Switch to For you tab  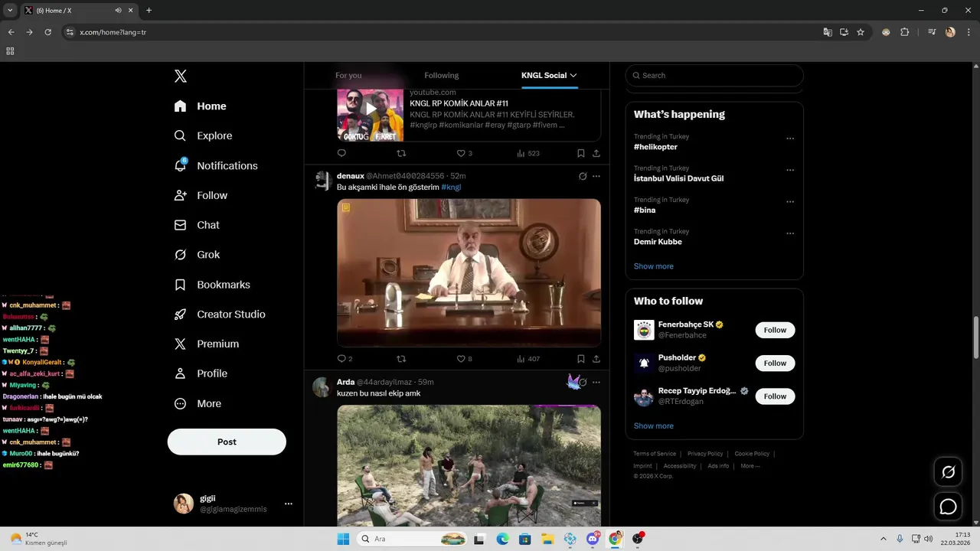tap(348, 75)
